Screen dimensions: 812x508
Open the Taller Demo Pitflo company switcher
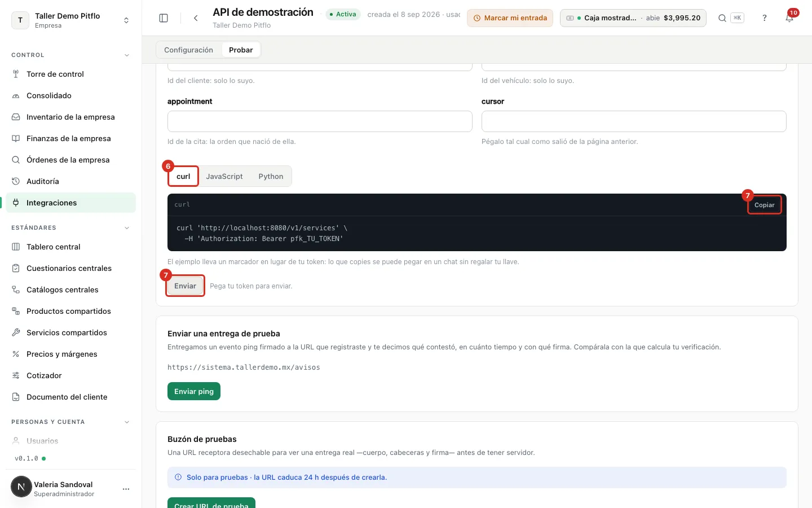point(70,20)
